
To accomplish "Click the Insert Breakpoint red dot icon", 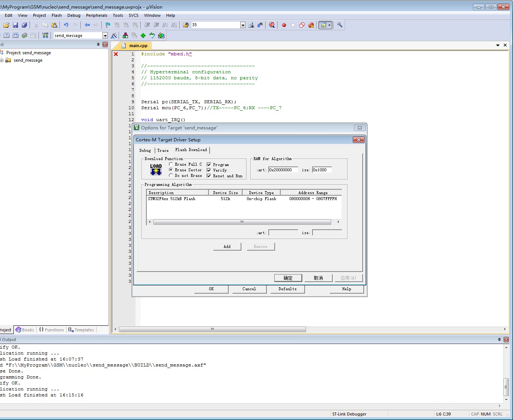I will click(284, 25).
